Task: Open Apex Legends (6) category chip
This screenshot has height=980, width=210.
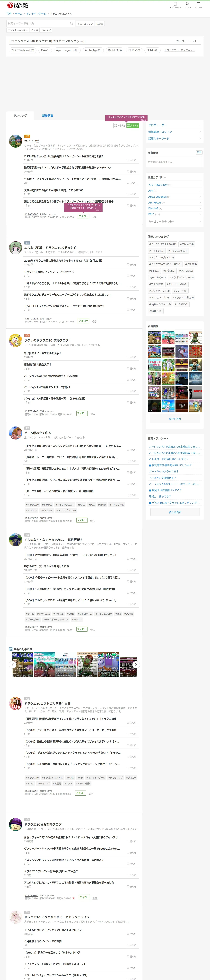Action: point(67,50)
